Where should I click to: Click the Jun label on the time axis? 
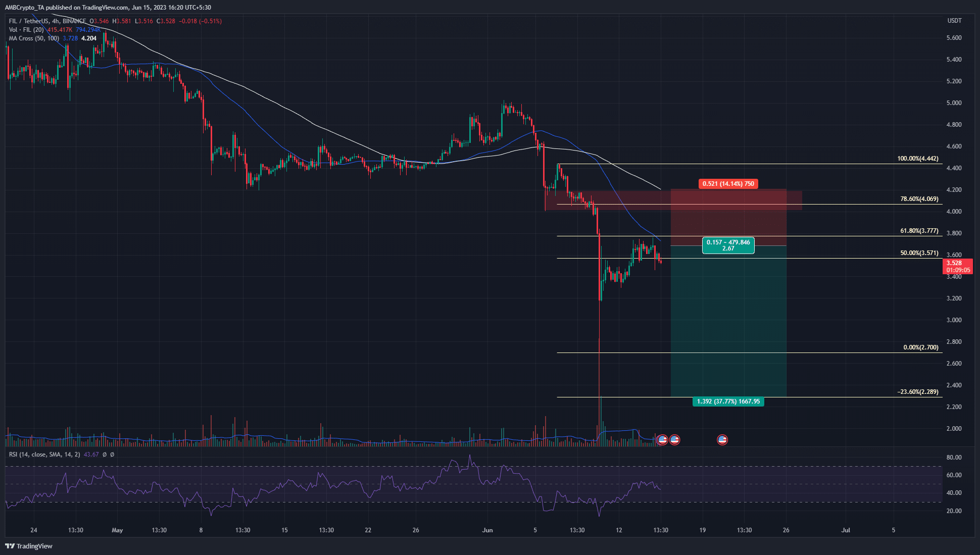(x=487, y=530)
